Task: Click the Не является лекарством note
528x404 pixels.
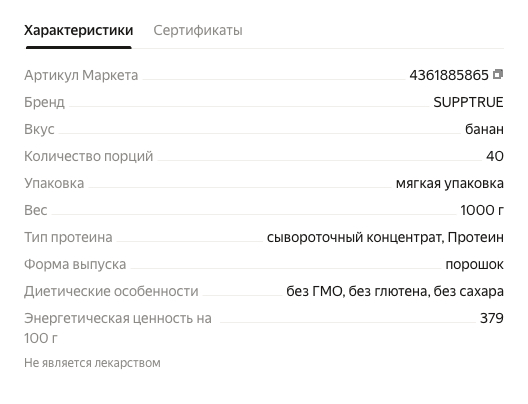Action: (92, 363)
